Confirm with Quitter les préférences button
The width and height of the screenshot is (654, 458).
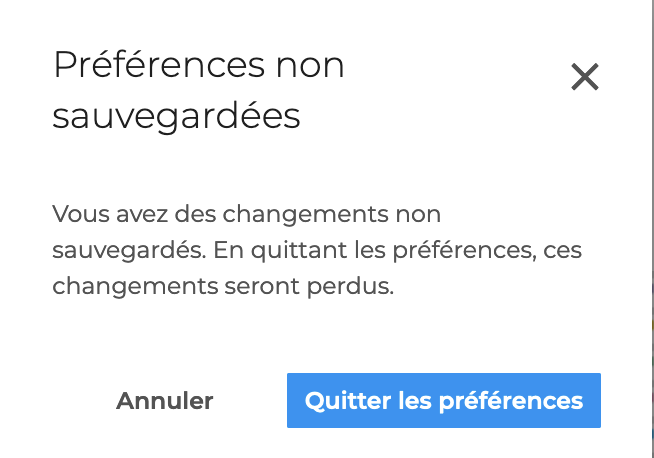pos(443,401)
